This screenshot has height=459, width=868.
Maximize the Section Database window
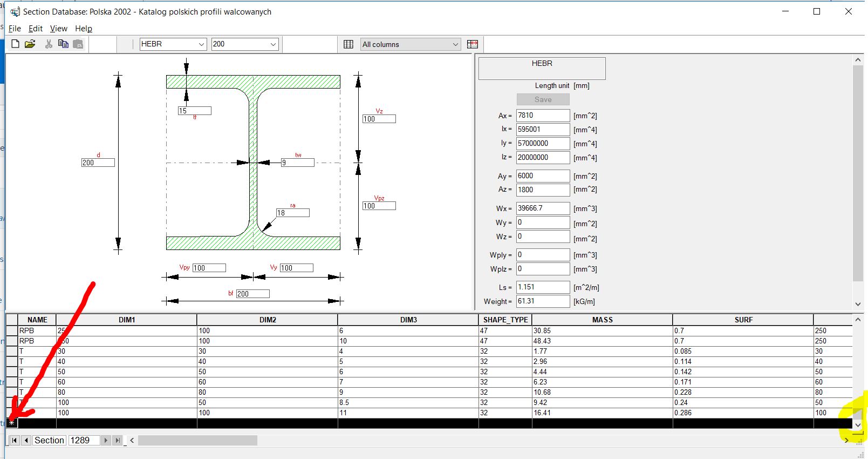(817, 11)
